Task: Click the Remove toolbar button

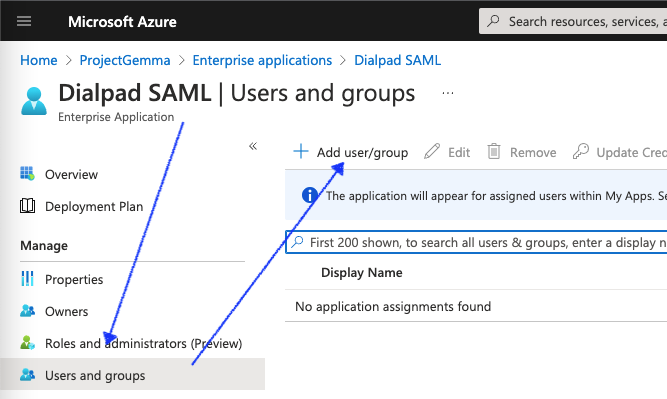Action: pyautogui.click(x=522, y=152)
